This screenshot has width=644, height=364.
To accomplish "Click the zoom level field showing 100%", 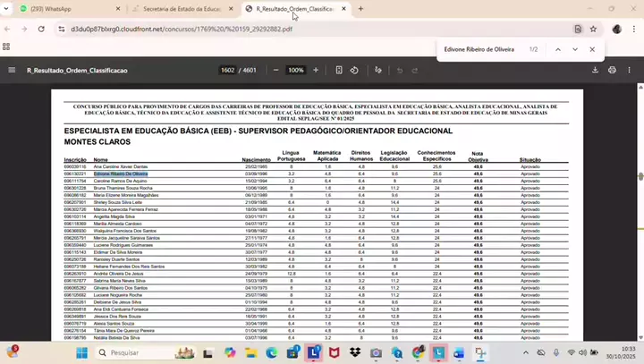I will click(x=295, y=70).
